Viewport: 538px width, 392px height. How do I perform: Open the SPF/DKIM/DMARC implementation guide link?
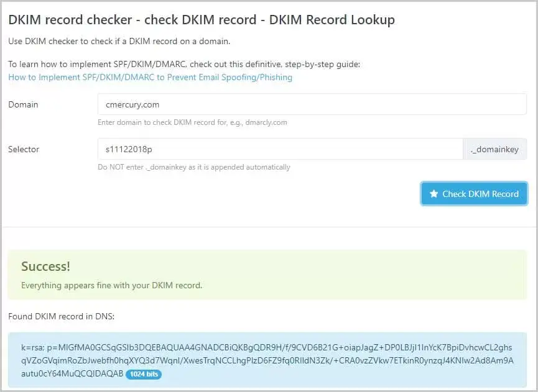click(x=150, y=77)
